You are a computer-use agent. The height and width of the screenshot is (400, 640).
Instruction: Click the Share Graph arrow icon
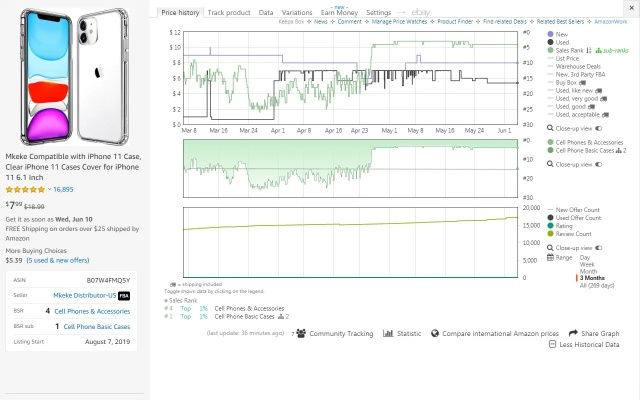(573, 333)
